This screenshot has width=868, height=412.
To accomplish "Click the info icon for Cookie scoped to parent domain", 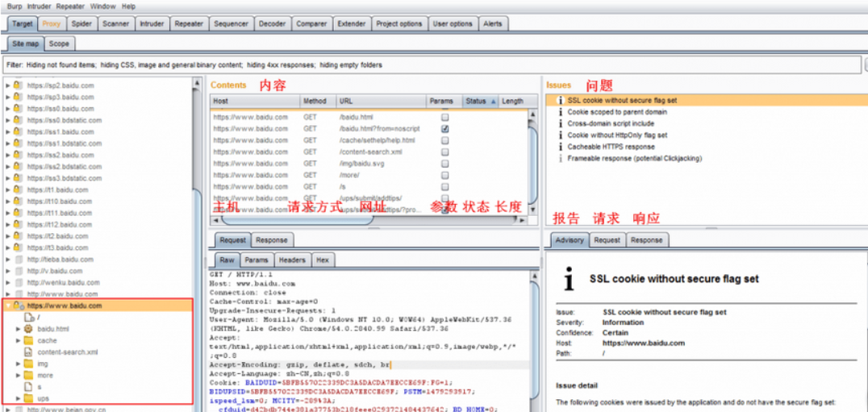I will 560,112.
